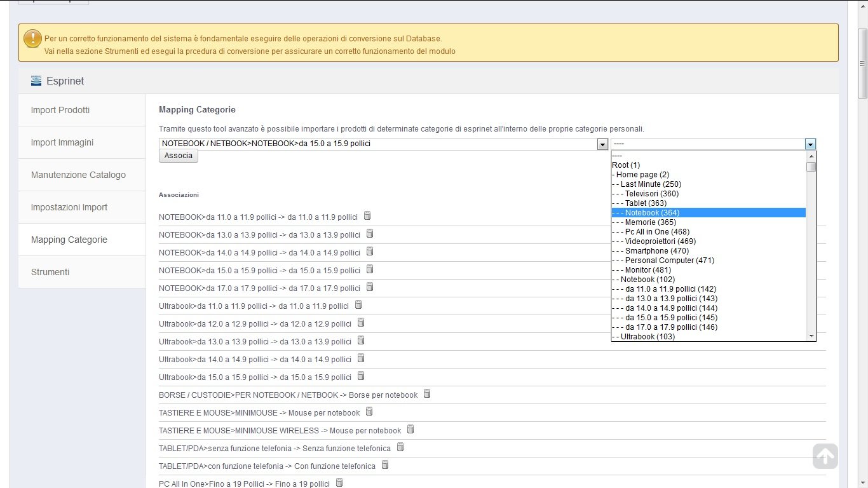Click the dropdown list scrollbar down arrow
Screen dimensions: 868x488
pos(811,336)
